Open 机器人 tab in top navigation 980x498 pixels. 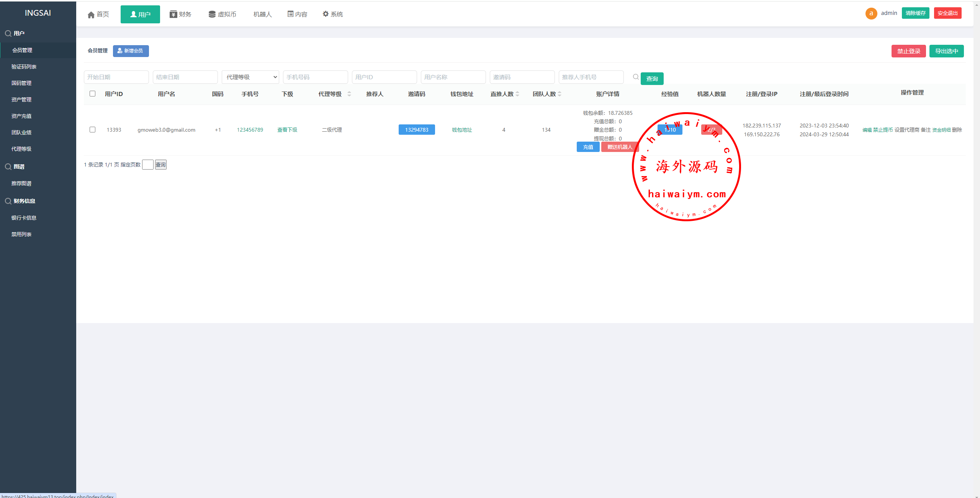[x=262, y=14]
